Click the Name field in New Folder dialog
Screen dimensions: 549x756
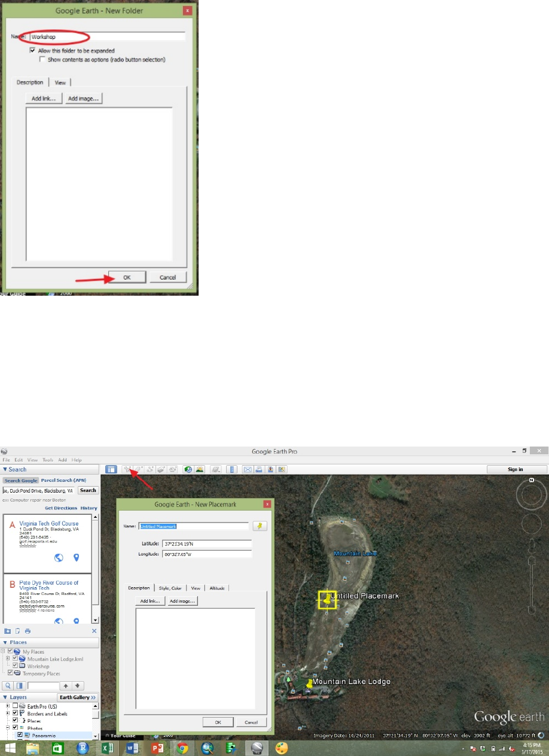tap(107, 37)
